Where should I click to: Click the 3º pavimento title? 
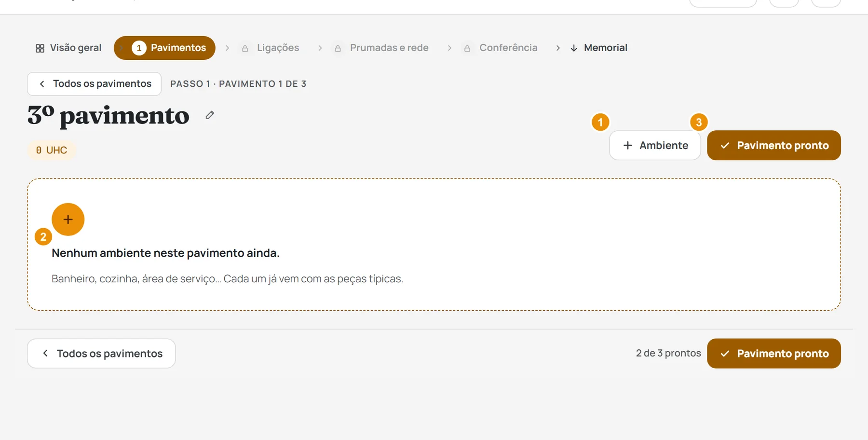(108, 116)
